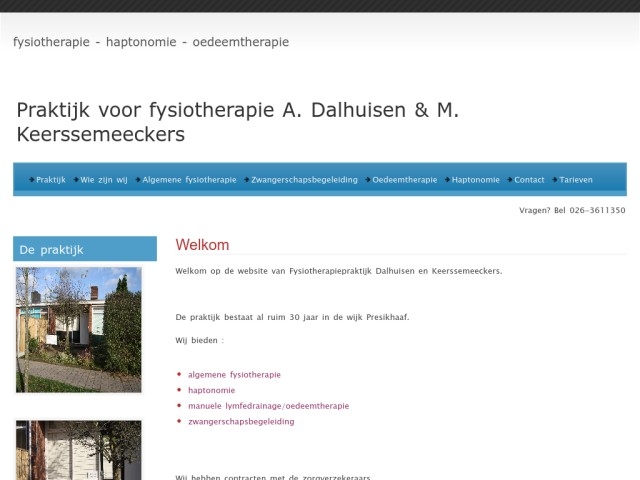640x480 pixels.
Task: Click the bullet icon before Contact
Action: pos(510,180)
